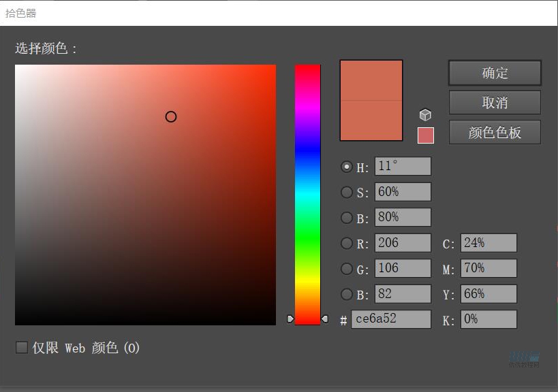This screenshot has height=392, width=558.
Task: Click the small web-safe color swatch
Action: point(425,135)
